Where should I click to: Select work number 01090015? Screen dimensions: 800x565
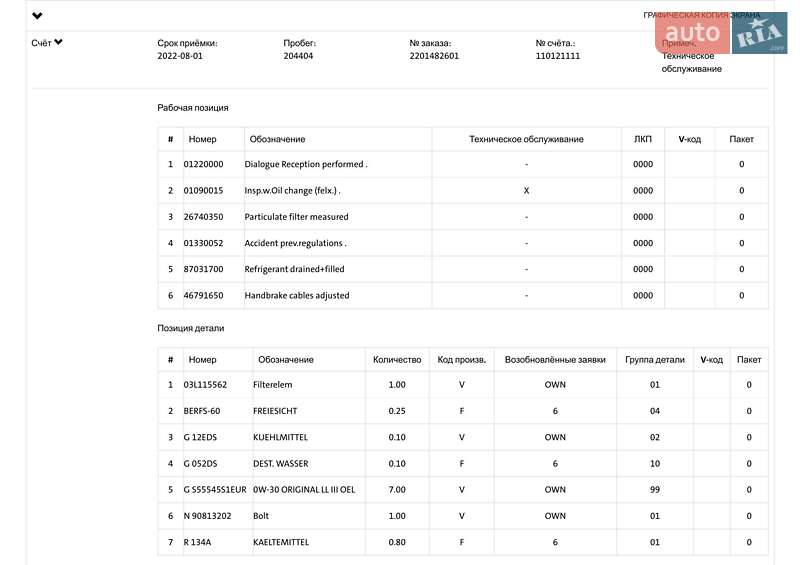pos(203,190)
